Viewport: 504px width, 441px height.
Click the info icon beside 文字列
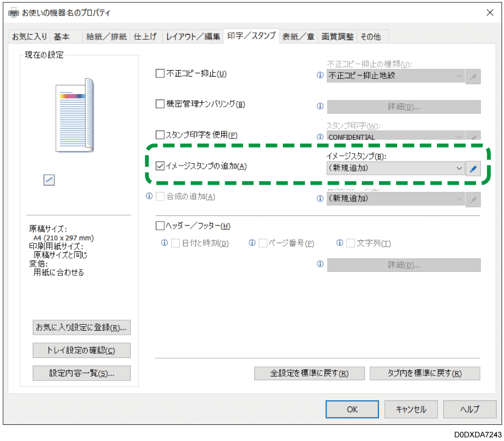click(x=339, y=243)
